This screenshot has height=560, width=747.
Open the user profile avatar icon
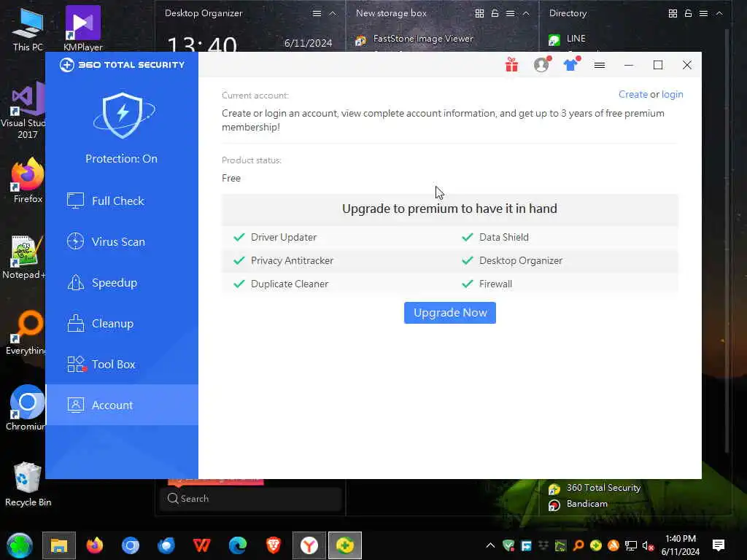click(542, 65)
